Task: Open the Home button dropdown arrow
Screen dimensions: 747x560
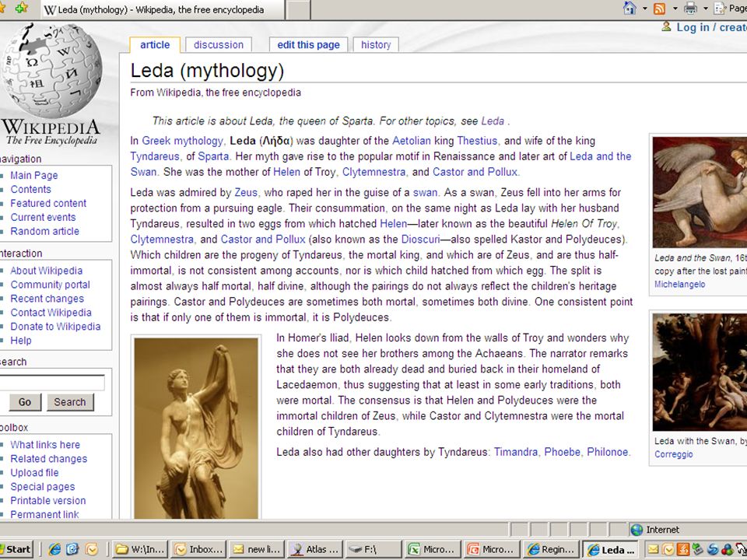Action: [644, 8]
